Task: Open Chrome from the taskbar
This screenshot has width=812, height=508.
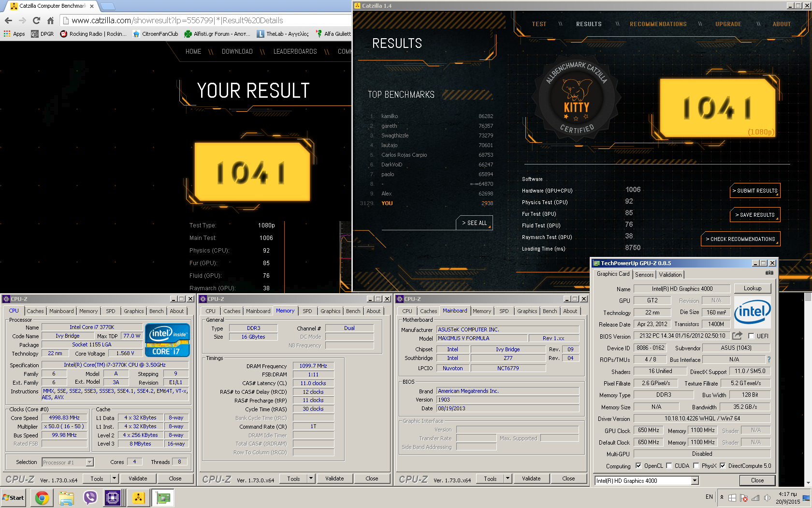Action: click(x=42, y=497)
